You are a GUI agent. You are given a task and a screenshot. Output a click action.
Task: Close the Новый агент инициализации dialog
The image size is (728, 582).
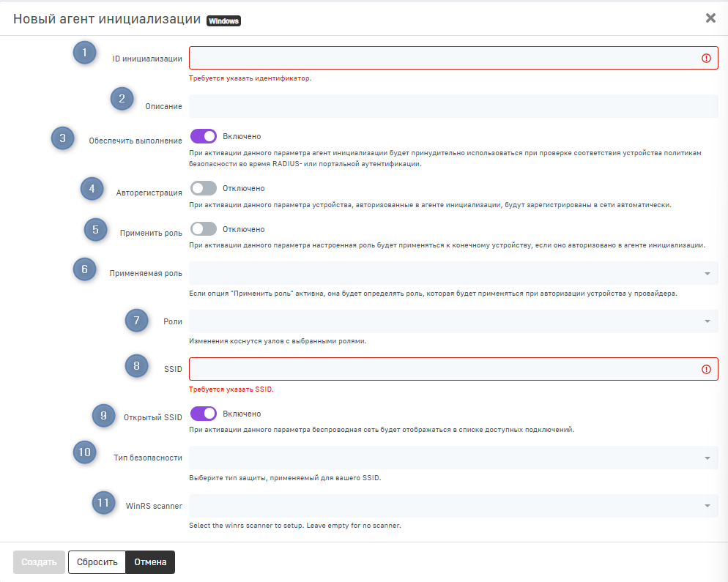[710, 18]
